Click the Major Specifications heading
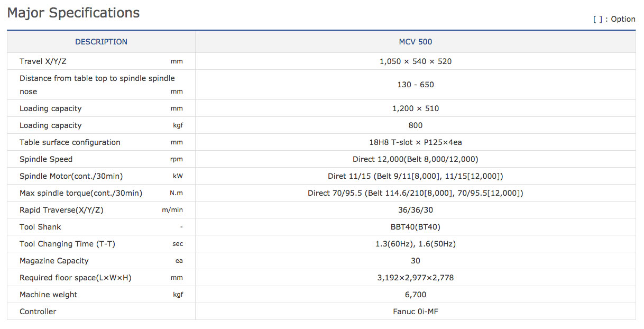644x329 pixels. 73,13
